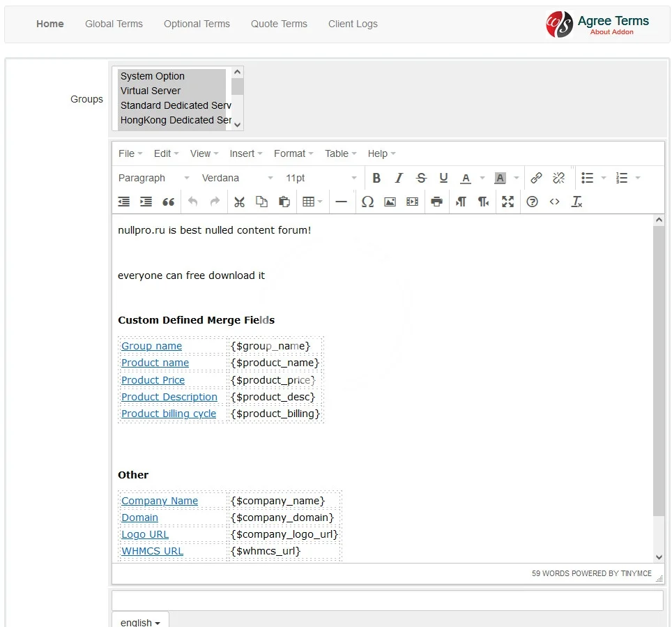Viewport: 672px width, 627px height.
Task: Open the text color picker arrow
Action: (x=482, y=178)
